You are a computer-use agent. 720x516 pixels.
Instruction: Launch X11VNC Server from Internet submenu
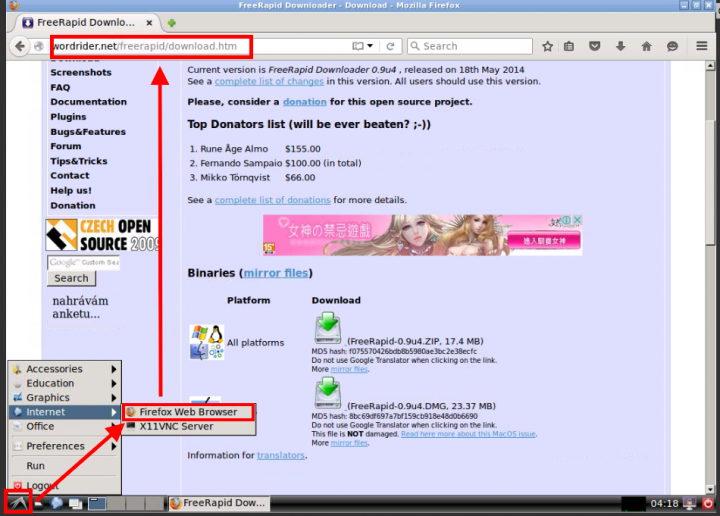coord(188,426)
